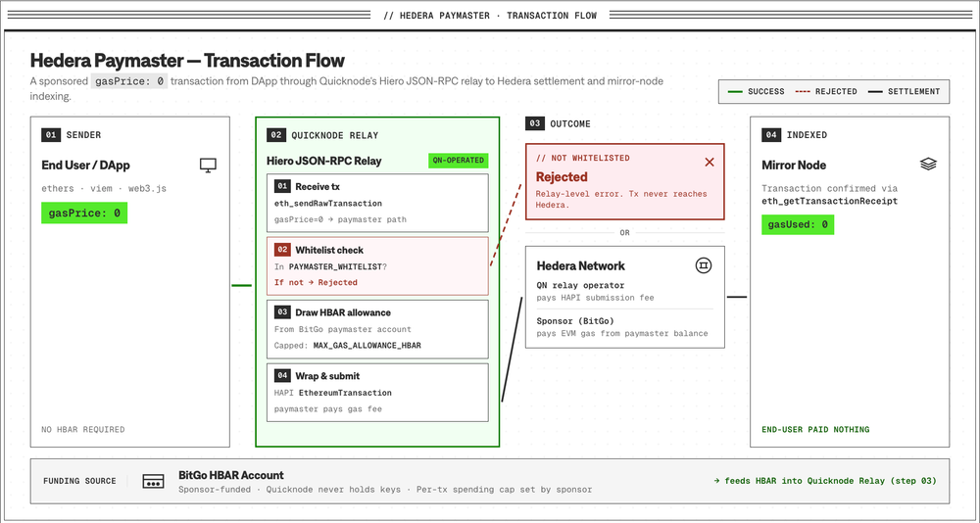Click 'pays HAPI submission fee' text
Image resolution: width=980 pixels, height=523 pixels.
(x=596, y=298)
